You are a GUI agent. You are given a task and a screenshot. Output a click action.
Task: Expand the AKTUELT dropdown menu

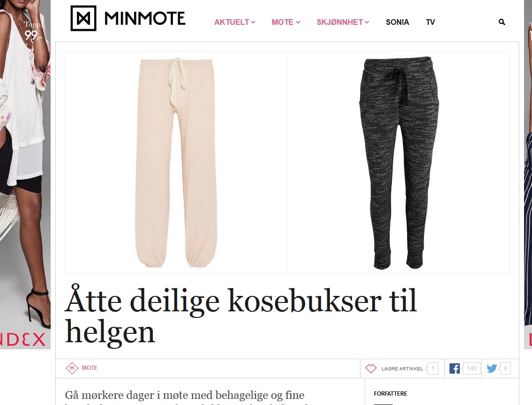(234, 22)
